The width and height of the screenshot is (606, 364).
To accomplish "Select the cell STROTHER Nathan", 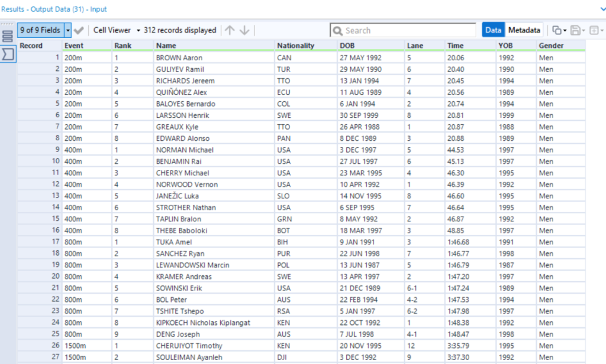I will 214,208.
